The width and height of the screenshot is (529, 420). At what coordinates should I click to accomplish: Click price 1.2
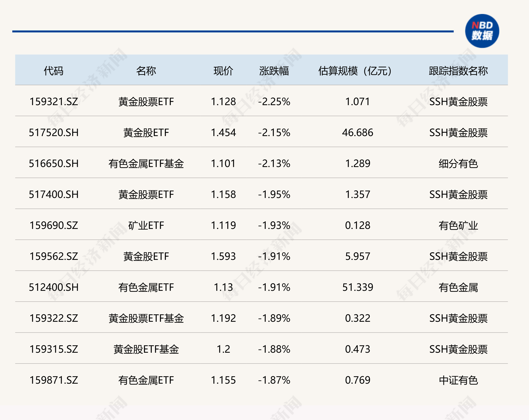click(223, 349)
